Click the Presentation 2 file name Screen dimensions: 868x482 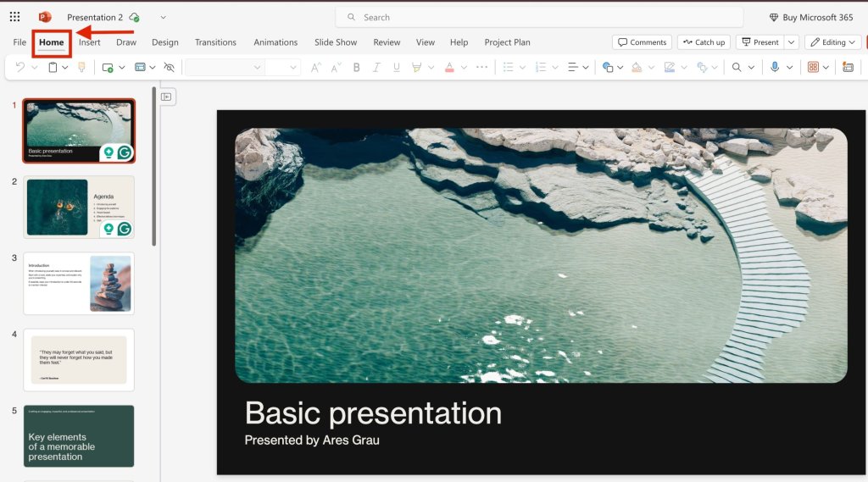(x=95, y=17)
